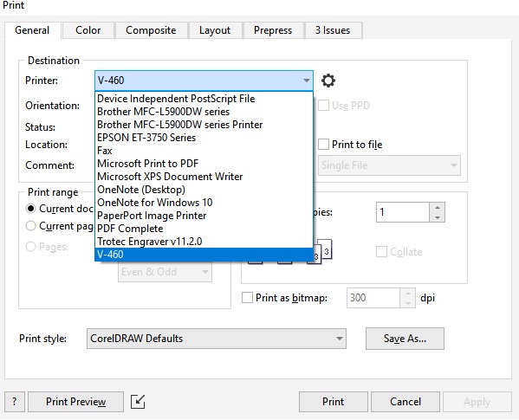Cancel the print dialog

pos(405,402)
